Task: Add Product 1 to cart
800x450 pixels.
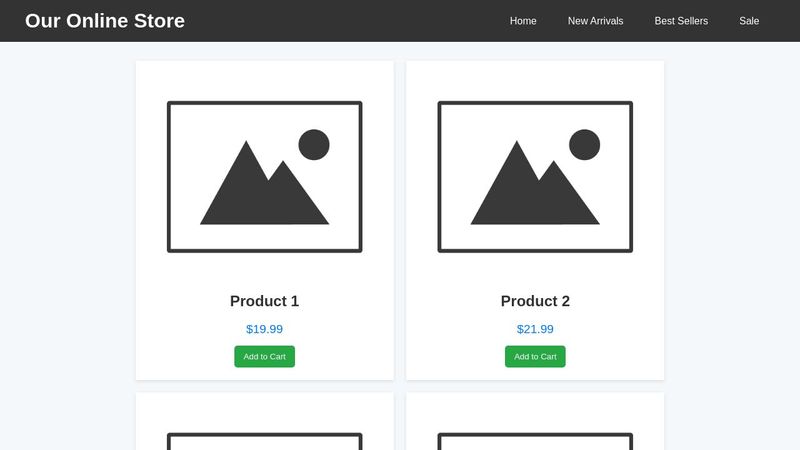Action: click(264, 357)
